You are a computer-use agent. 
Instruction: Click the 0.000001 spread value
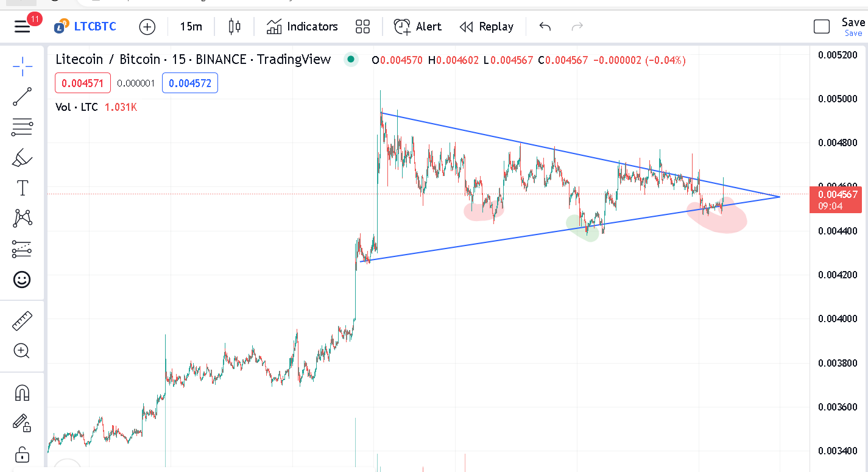tap(136, 83)
